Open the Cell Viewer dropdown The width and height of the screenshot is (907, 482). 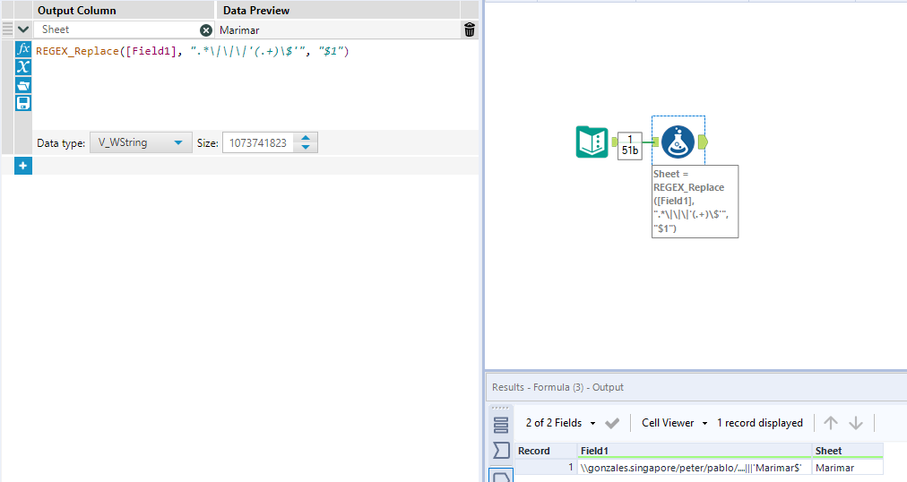tap(674, 423)
